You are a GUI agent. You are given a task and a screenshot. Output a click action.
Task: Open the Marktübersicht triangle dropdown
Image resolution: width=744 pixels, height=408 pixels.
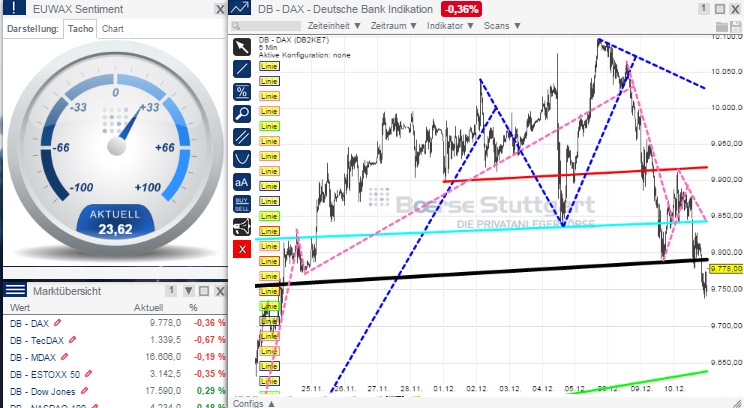pos(188,291)
